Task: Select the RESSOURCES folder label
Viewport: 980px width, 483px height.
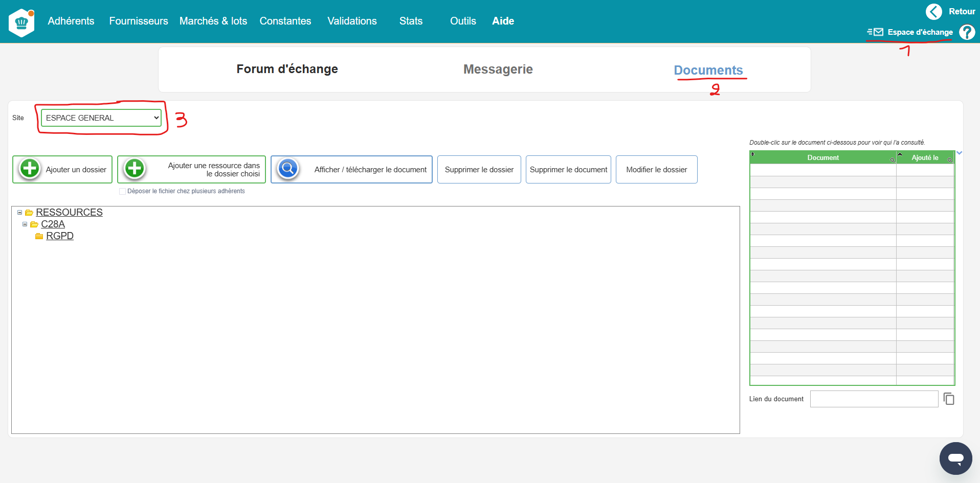Action: pos(69,212)
